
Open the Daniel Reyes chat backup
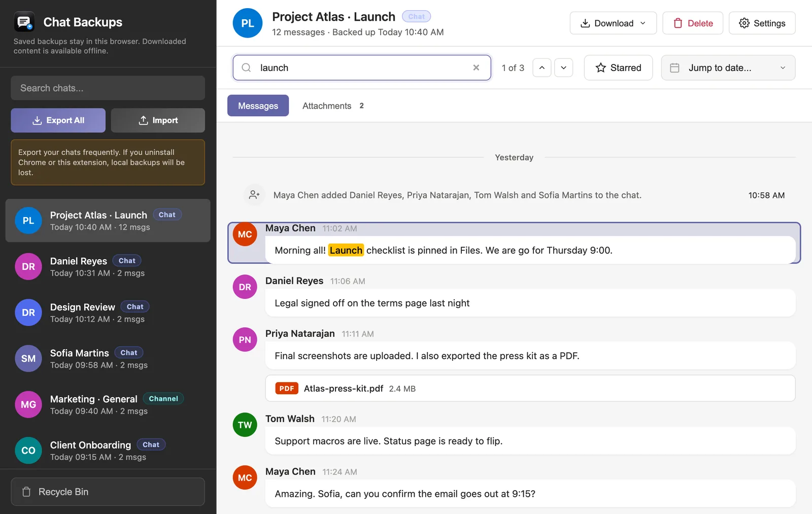(108, 266)
